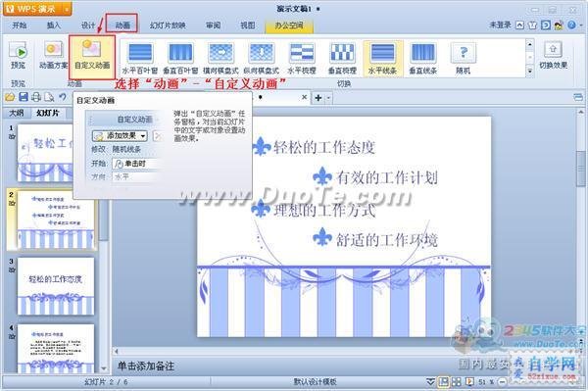This screenshot has height=391, width=588.
Task: Apply Vertical Comb (垂直梳理) transition
Action: (342, 59)
